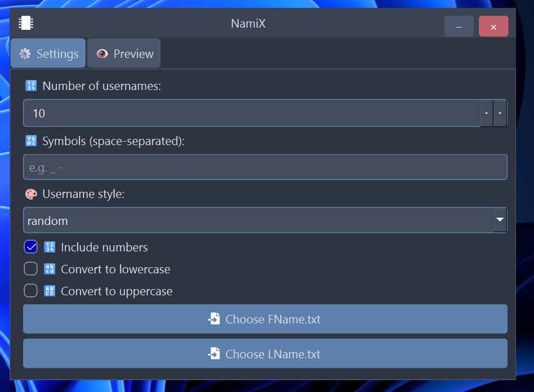Increase number of usernames with up arrow
The height and width of the screenshot is (392, 534).
486,113
